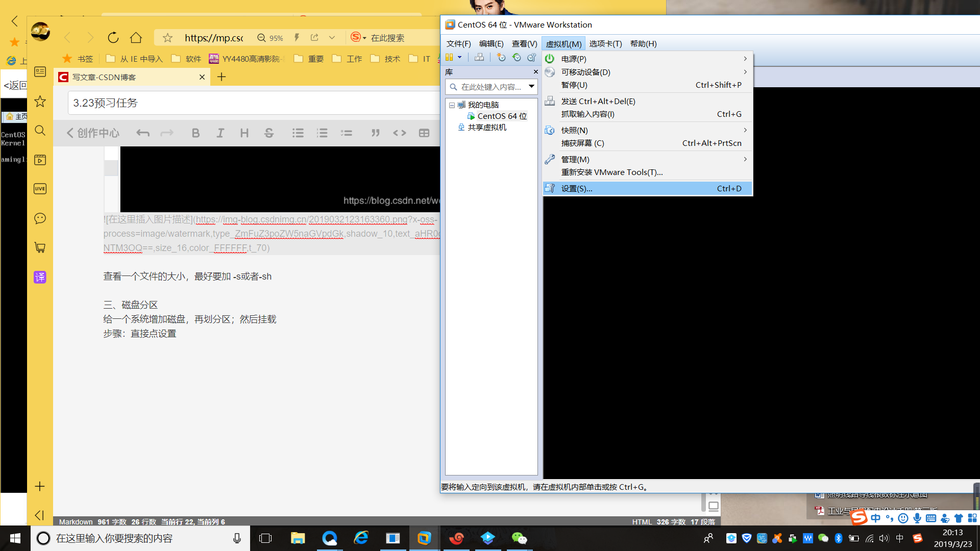This screenshot has width=980, height=551.
Task: Click the revert to snapshot toolbar icon
Action: tap(517, 57)
